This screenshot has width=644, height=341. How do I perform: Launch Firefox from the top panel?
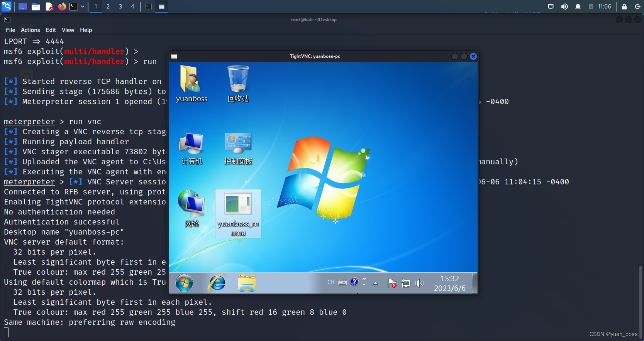pyautogui.click(x=62, y=7)
